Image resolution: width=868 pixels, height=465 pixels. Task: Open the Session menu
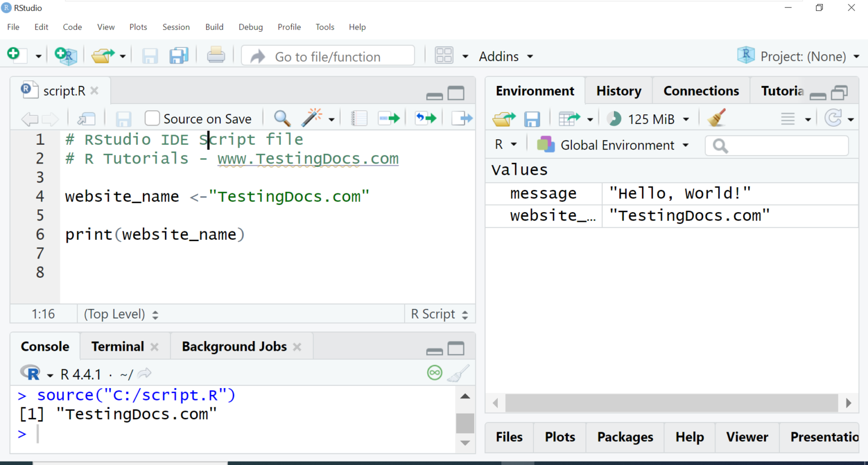click(x=176, y=27)
